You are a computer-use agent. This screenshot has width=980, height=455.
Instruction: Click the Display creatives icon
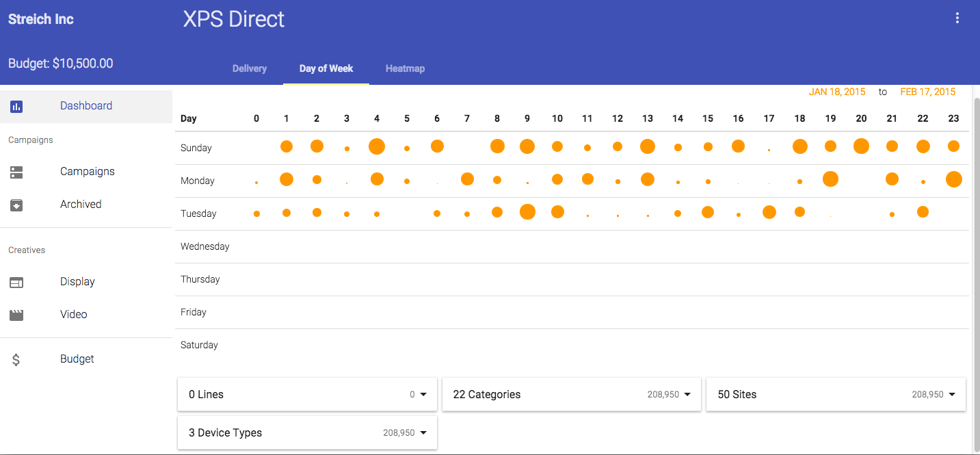coord(16,282)
